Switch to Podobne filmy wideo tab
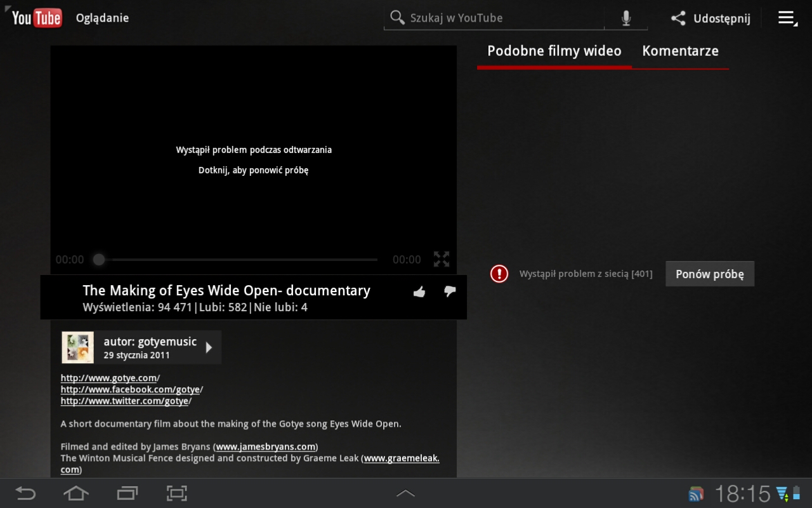Screen dimensions: 812x508 coord(554,51)
